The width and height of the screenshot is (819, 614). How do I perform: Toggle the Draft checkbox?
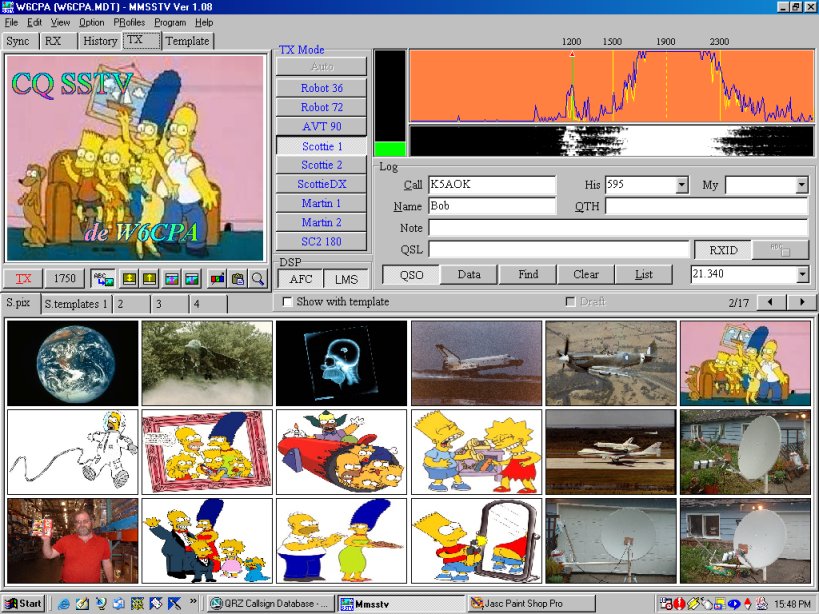[570, 302]
